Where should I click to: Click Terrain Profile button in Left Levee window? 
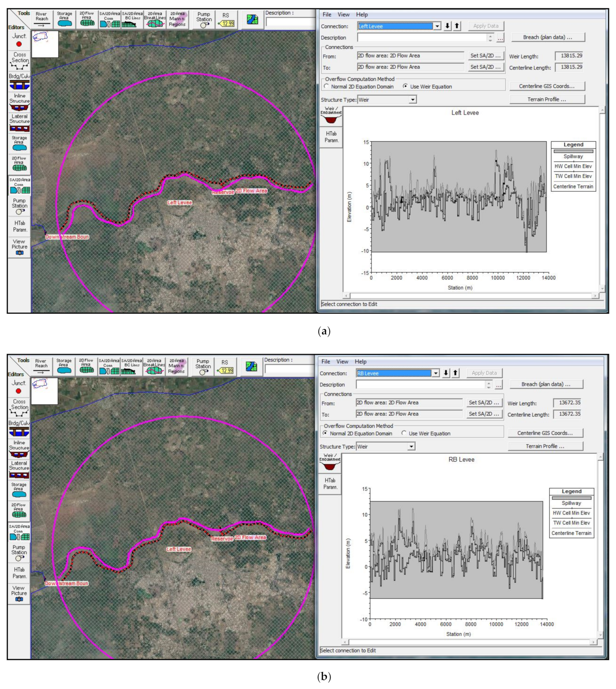(547, 99)
